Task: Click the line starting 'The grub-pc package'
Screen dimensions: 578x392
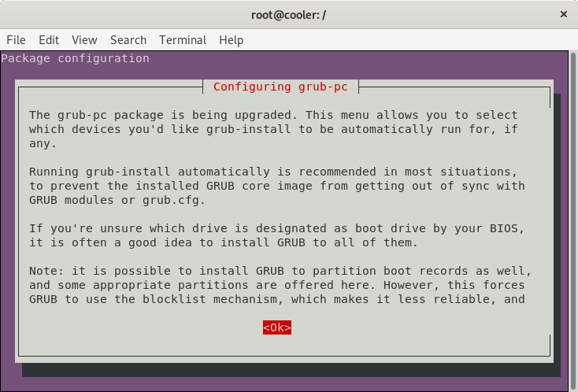Action: (273, 115)
